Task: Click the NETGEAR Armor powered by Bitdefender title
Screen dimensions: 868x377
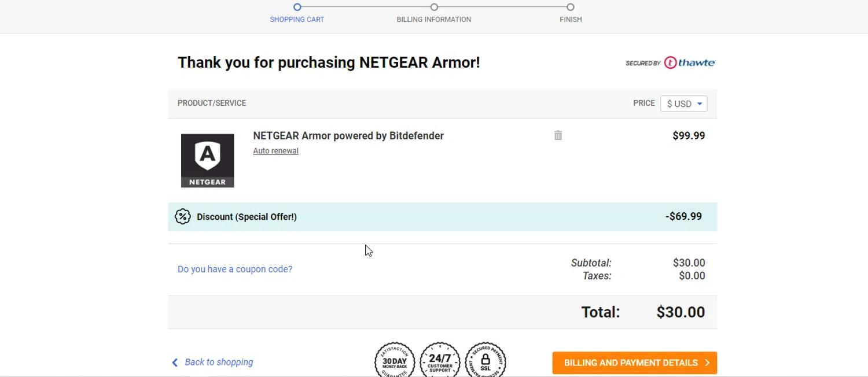Action: pos(348,136)
